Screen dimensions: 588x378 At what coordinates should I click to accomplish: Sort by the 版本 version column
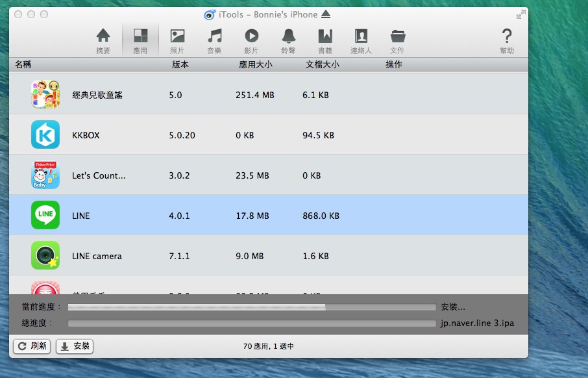(x=180, y=64)
